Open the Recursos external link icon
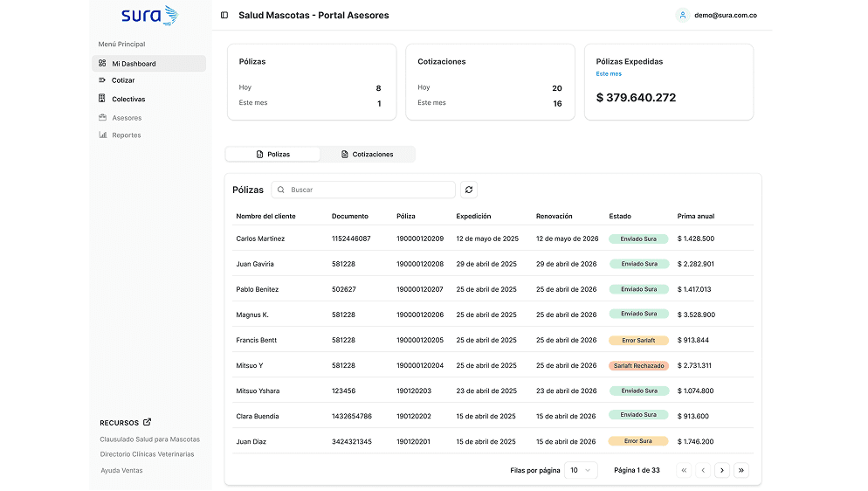This screenshot has height=491, width=868. point(148,422)
